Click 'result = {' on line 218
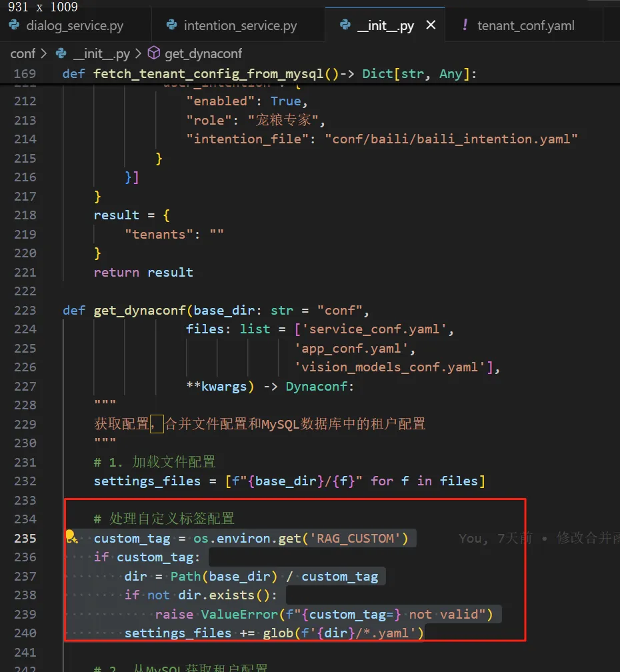 click(132, 215)
